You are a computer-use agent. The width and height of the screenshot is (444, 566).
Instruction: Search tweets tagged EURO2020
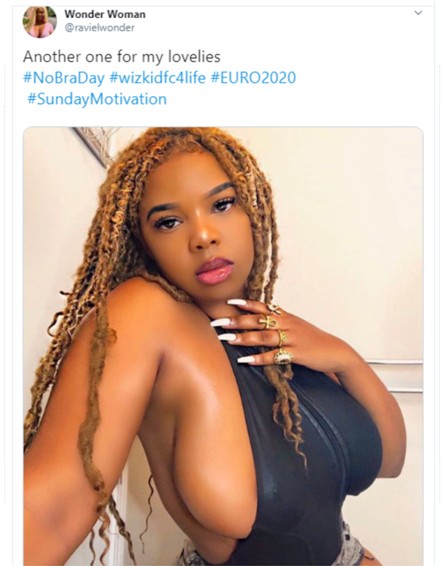click(253, 78)
